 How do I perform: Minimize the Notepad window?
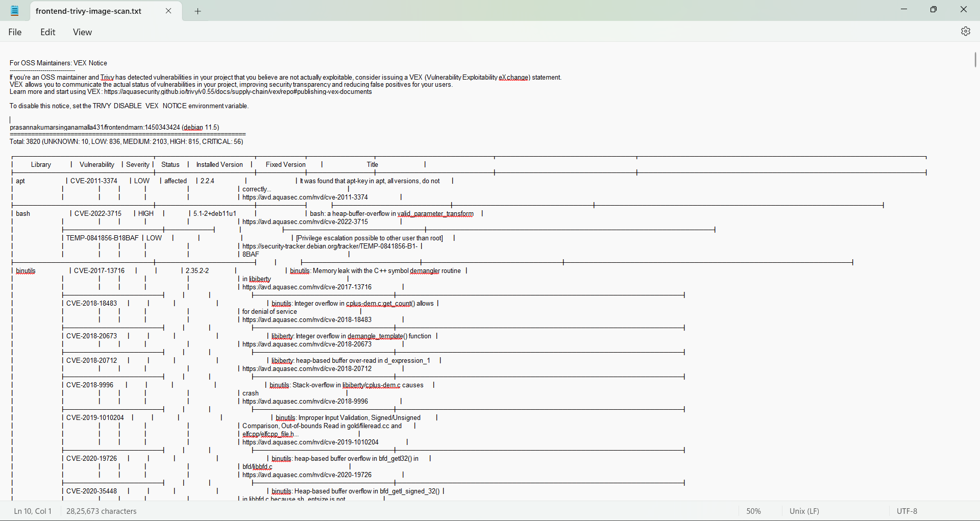click(904, 10)
